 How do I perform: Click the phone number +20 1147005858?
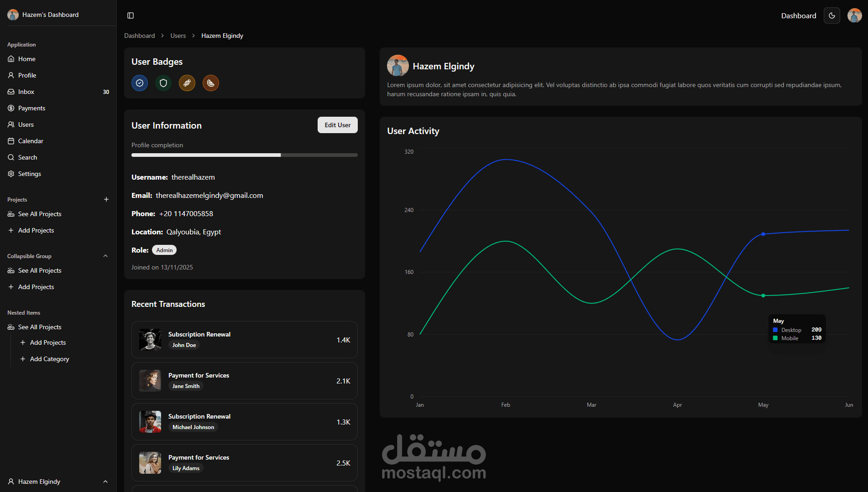click(x=186, y=213)
